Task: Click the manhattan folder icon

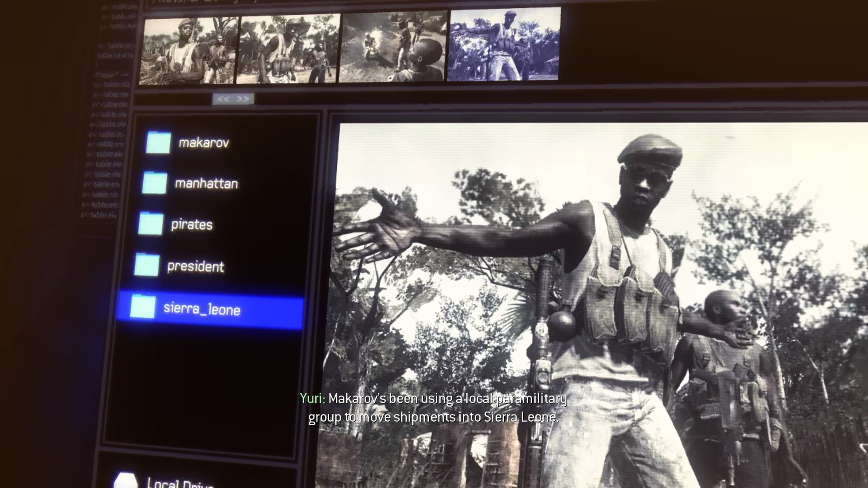Action: (155, 182)
